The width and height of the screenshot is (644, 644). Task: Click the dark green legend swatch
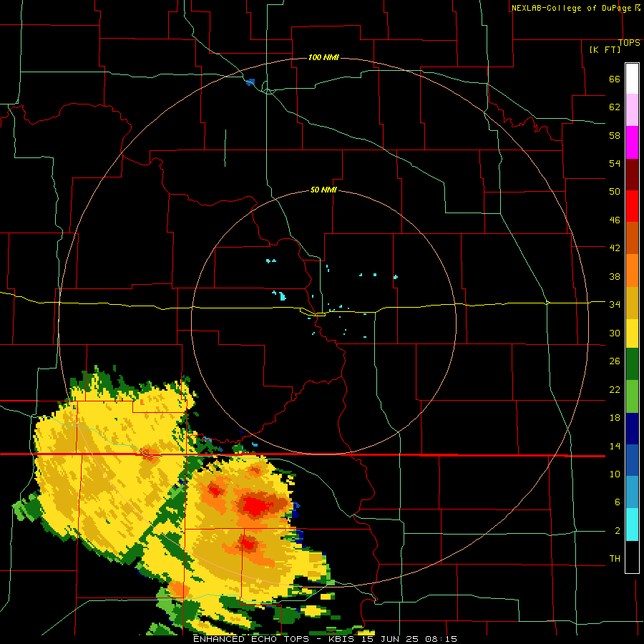pyautogui.click(x=632, y=364)
